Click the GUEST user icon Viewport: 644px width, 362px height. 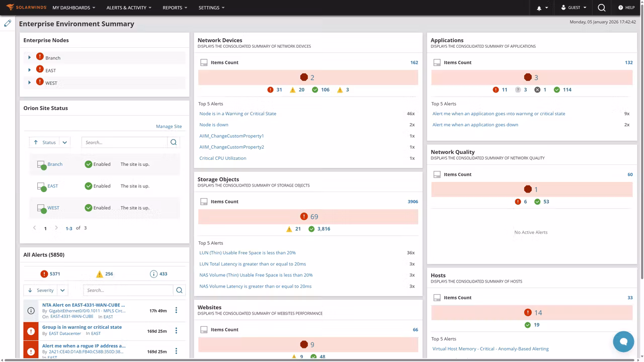(564, 8)
